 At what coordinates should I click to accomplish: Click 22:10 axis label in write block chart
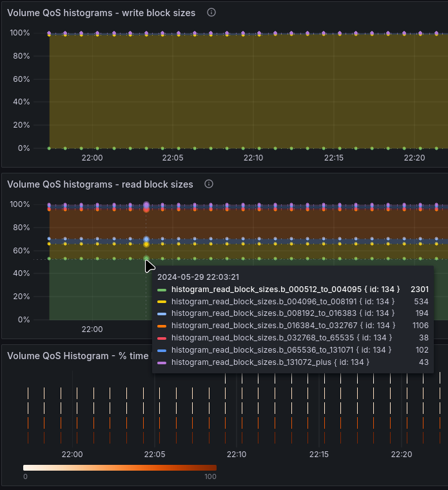(253, 158)
